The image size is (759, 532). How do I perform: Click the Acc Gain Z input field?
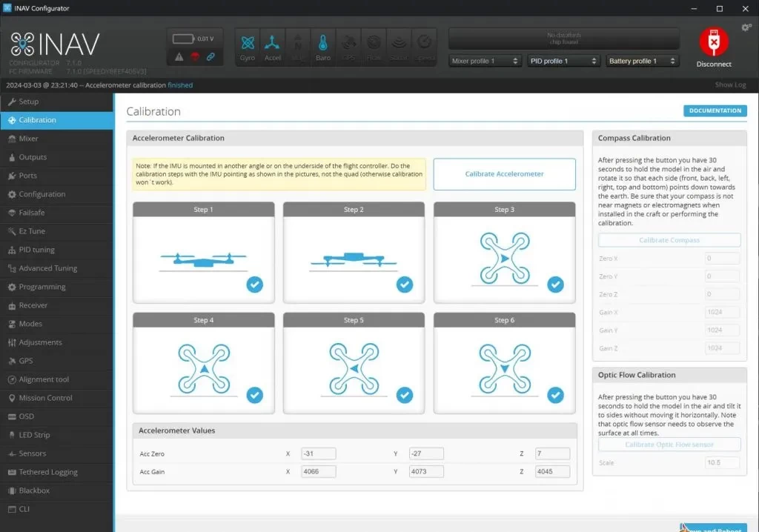(552, 471)
